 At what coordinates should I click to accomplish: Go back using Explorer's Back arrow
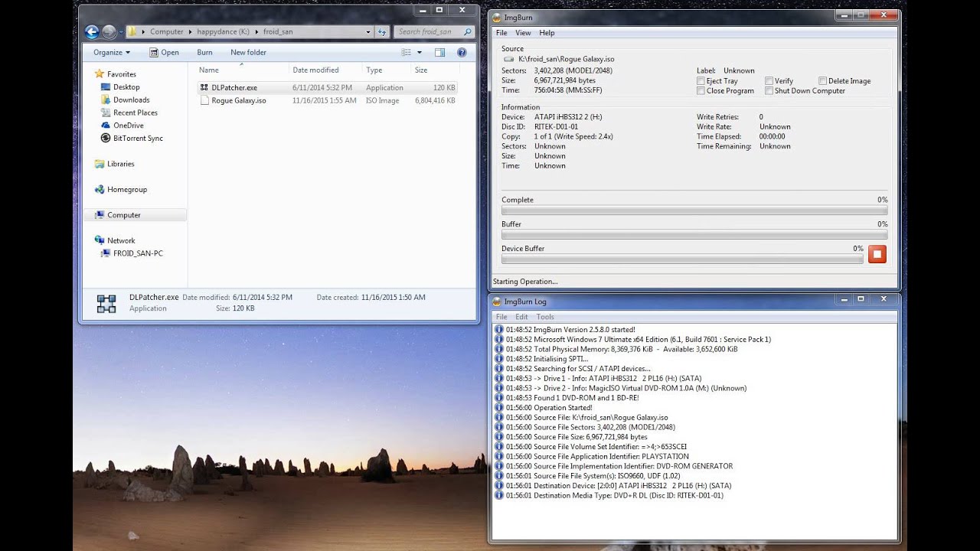point(92,31)
